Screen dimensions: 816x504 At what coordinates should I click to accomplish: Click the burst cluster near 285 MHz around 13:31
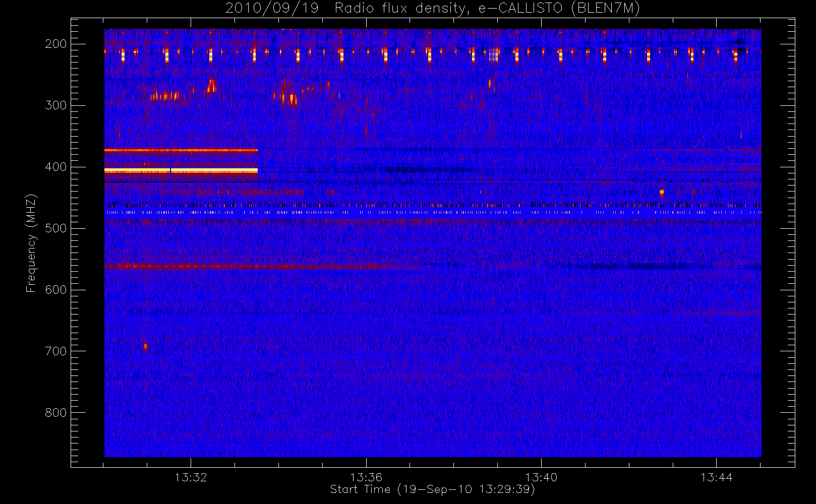[x=164, y=95]
